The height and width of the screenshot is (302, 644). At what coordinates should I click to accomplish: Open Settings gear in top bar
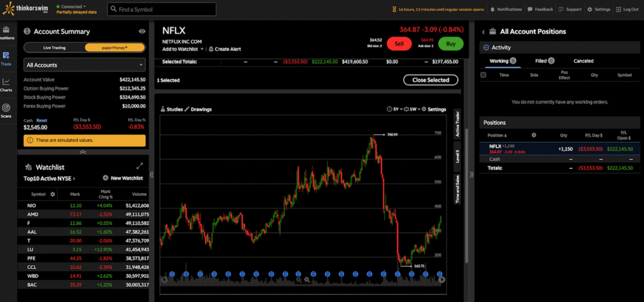point(590,9)
